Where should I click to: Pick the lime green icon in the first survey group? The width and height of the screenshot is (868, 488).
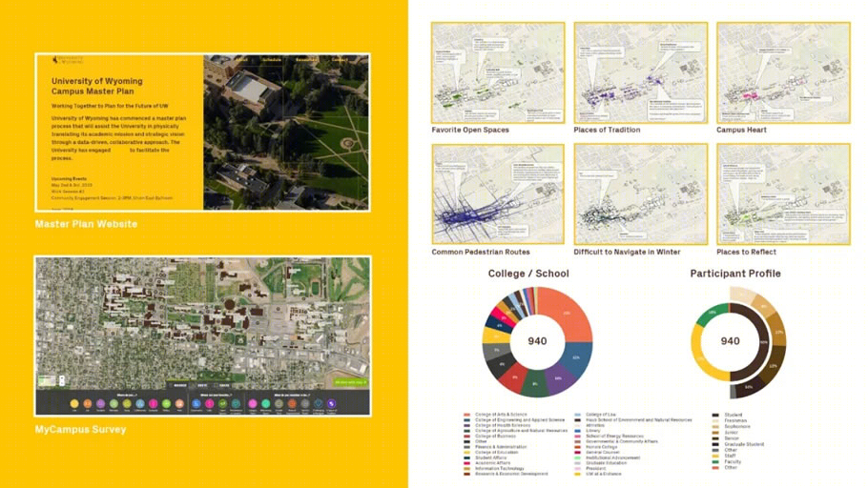coord(166,403)
